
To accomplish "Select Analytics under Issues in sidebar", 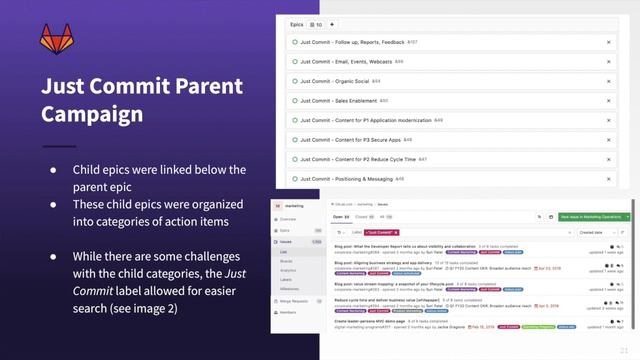I will (288, 271).
